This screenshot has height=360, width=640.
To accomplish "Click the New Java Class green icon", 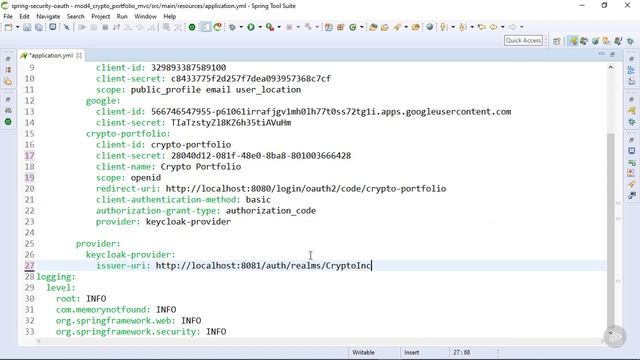I will (353, 27).
